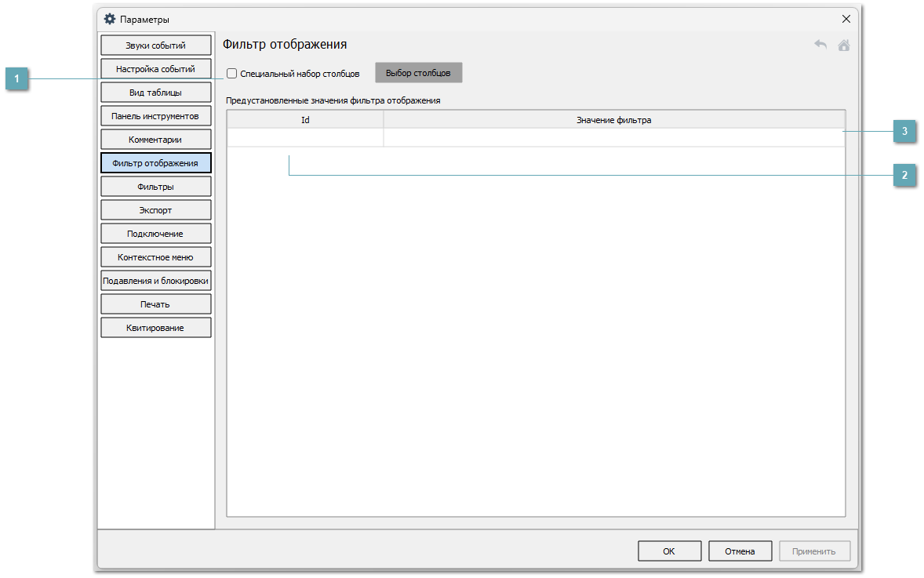Screen dimensions: 924x578
Task: Enable the Специальный набор столбцов checkbox
Action: [232, 74]
